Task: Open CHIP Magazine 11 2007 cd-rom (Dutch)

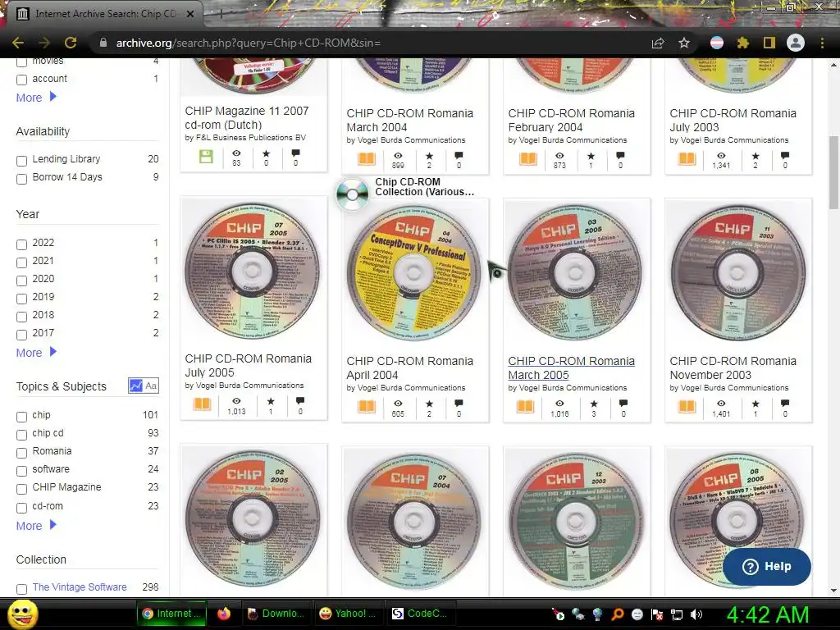Action: tap(247, 118)
